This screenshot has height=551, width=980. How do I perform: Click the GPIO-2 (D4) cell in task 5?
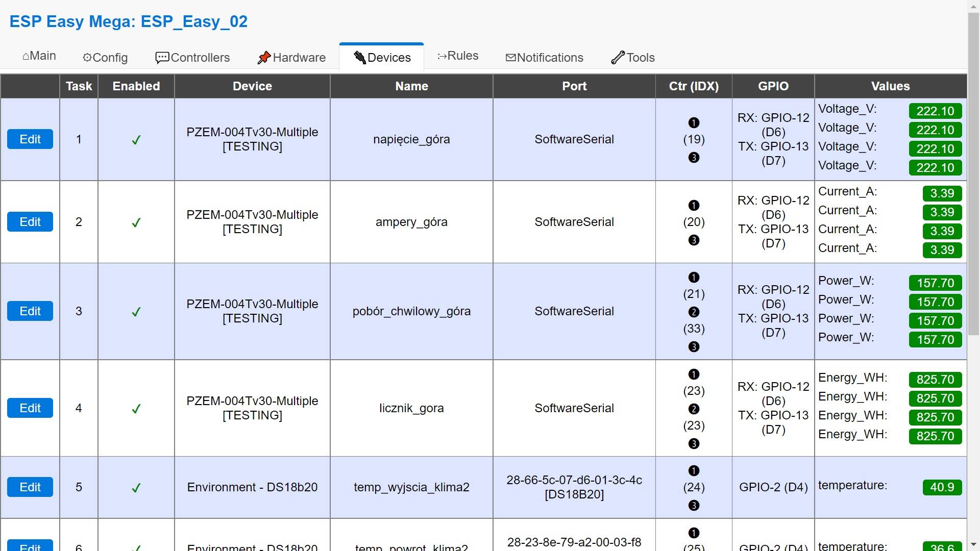click(x=773, y=487)
